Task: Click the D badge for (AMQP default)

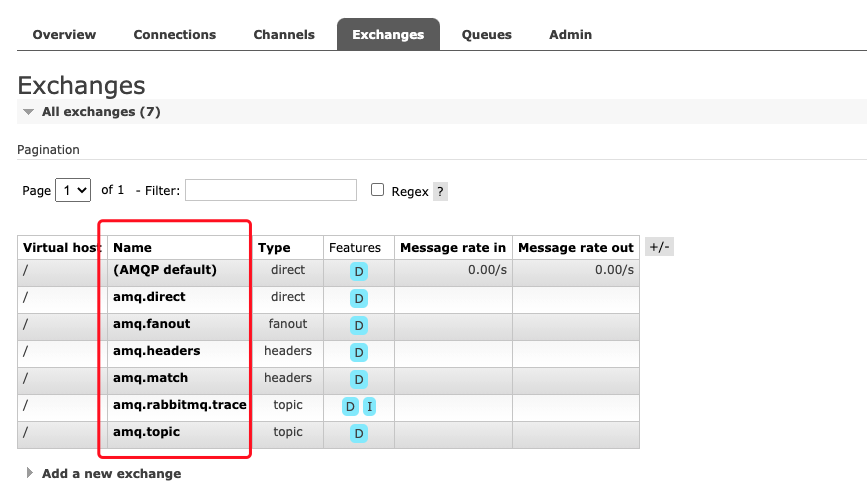Action: pyautogui.click(x=359, y=271)
